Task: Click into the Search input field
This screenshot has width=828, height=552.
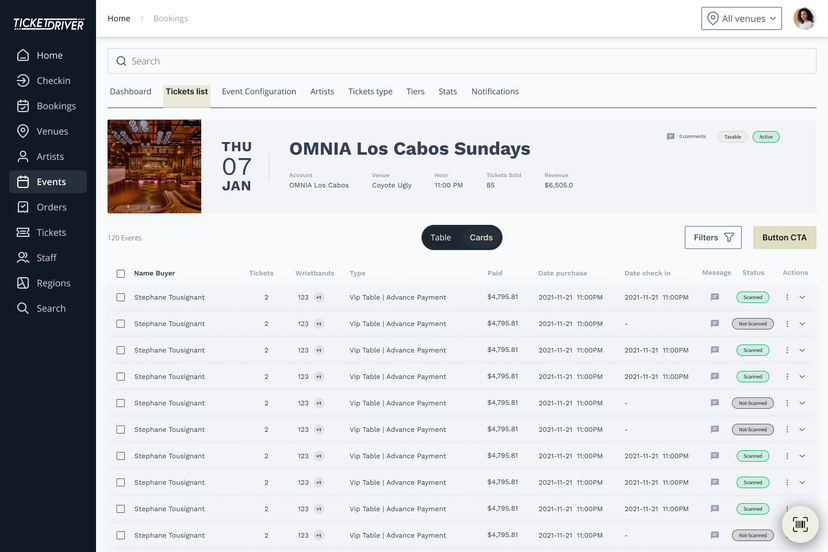Action: coord(461,61)
